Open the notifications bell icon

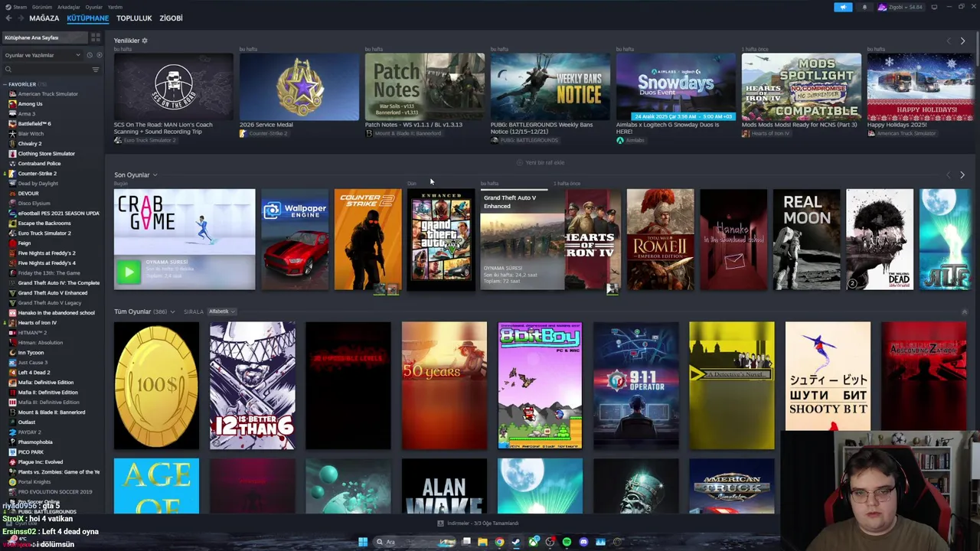pyautogui.click(x=864, y=7)
